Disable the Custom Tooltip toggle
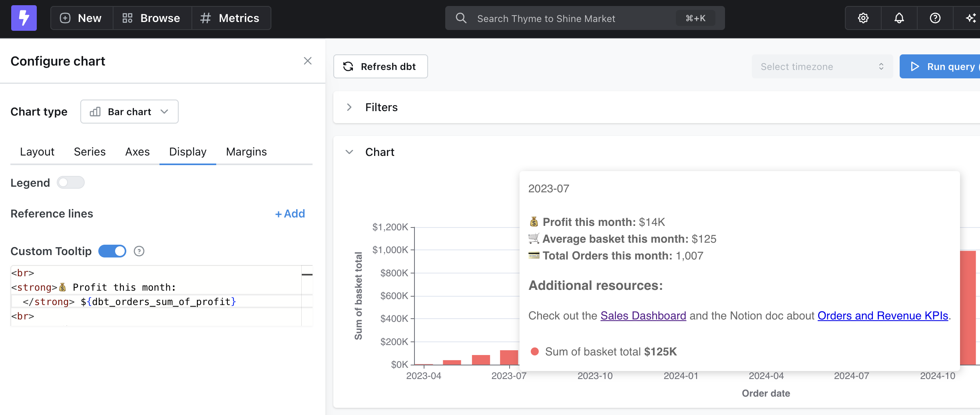This screenshot has height=415, width=980. click(x=112, y=251)
